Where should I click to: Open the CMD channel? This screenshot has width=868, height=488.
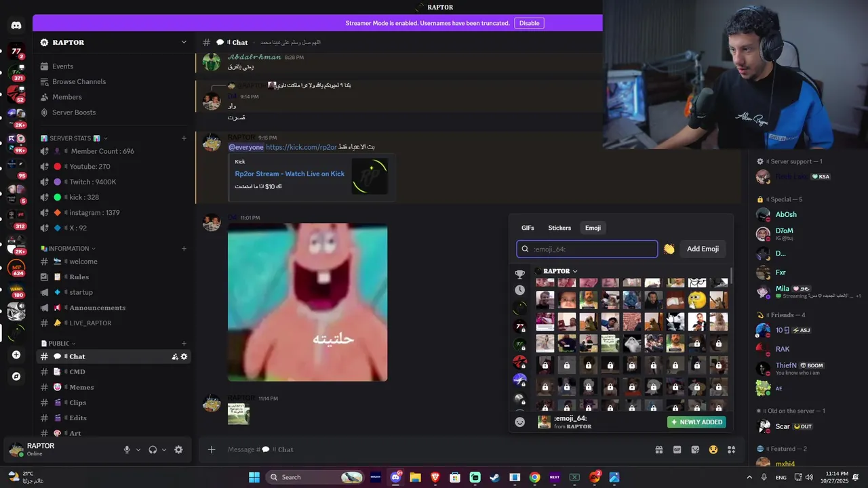[x=114, y=372]
